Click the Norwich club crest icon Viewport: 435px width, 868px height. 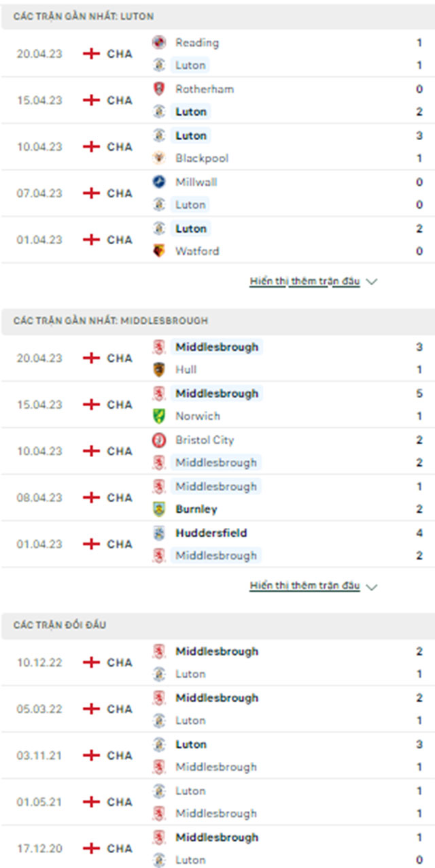tap(159, 416)
